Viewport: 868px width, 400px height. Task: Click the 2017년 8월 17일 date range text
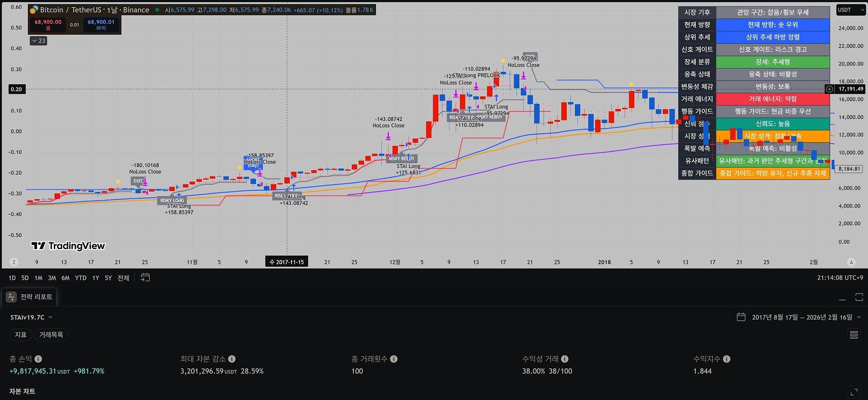click(802, 317)
